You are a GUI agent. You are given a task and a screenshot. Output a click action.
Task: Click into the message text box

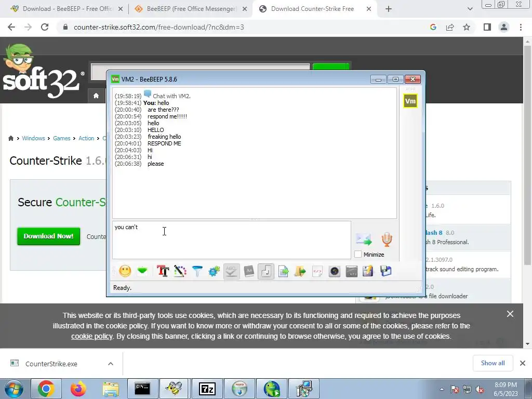coord(232,240)
